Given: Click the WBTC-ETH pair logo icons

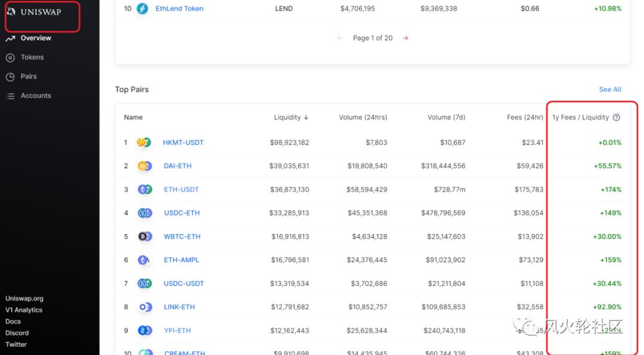Looking at the screenshot, I should (144, 236).
